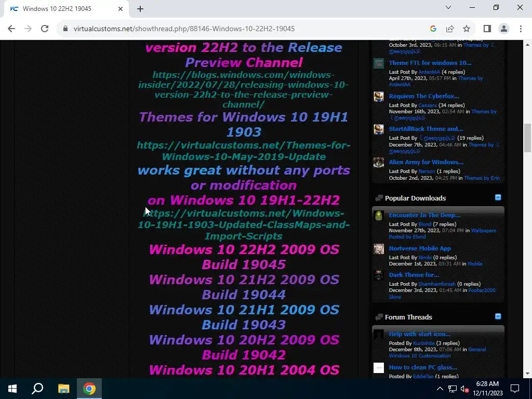Image resolution: width=532 pixels, height=399 pixels.
Task: Open the 'Themes by Erin' category
Action: click(482, 178)
